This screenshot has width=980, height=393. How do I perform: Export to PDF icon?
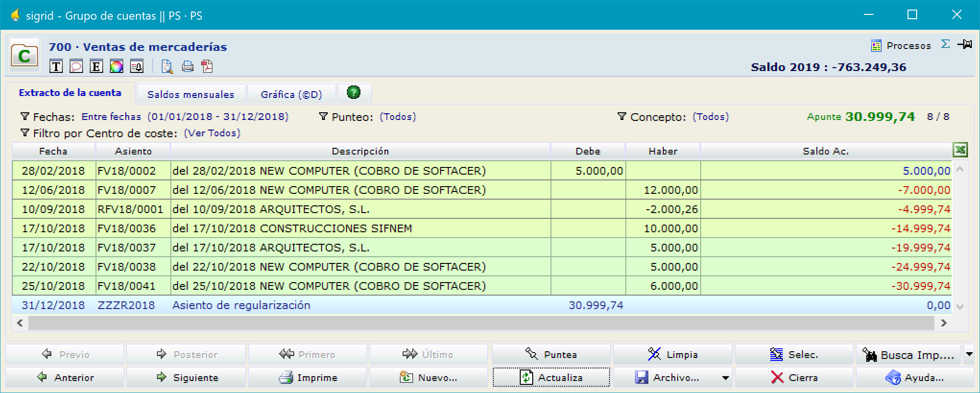pyautogui.click(x=207, y=66)
